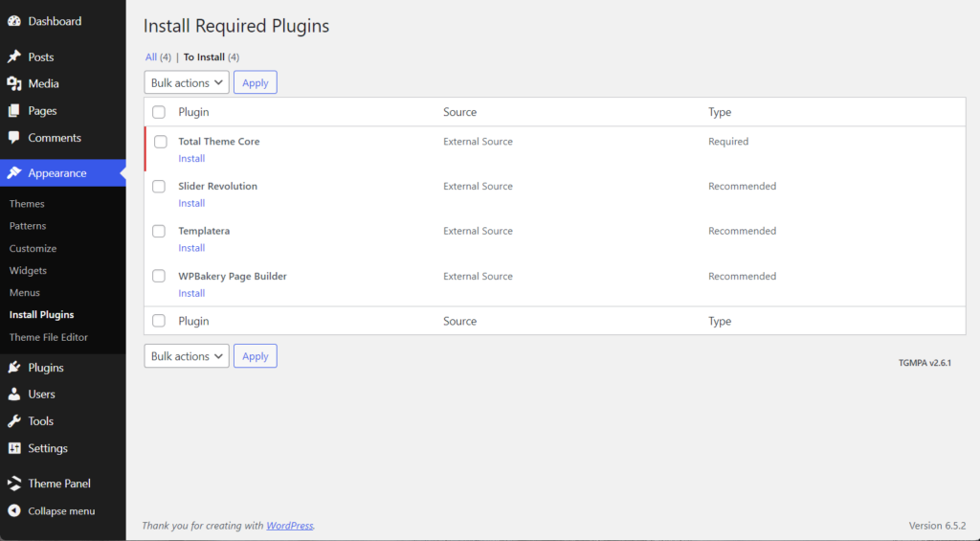Open the Pages menu label
Viewport: 980px width, 541px height.
coord(42,111)
